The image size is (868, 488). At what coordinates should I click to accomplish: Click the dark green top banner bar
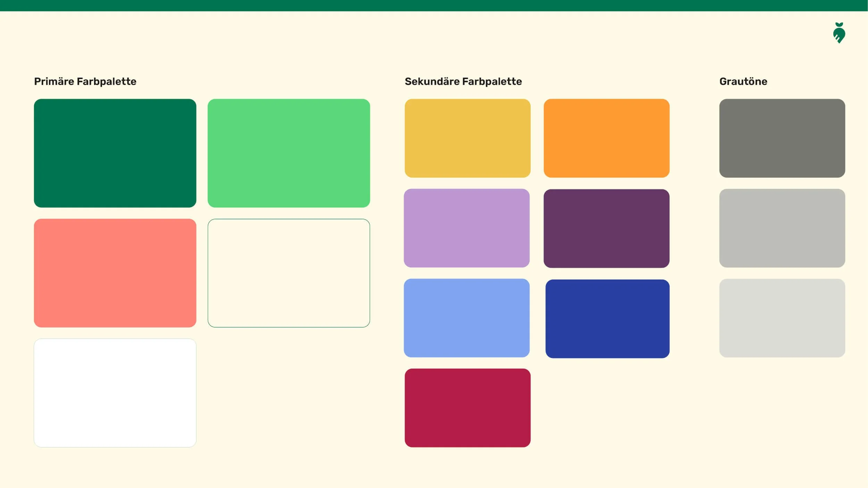[x=434, y=5]
